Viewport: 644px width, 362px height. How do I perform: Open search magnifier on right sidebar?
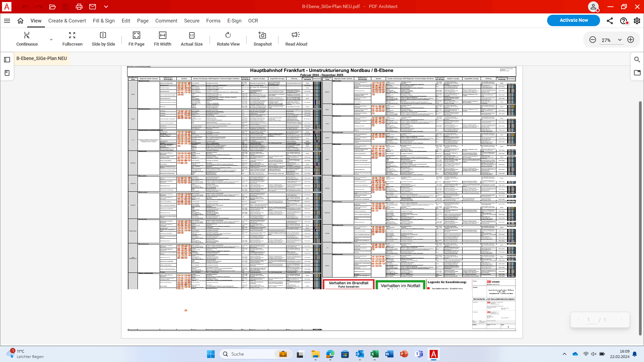click(637, 60)
